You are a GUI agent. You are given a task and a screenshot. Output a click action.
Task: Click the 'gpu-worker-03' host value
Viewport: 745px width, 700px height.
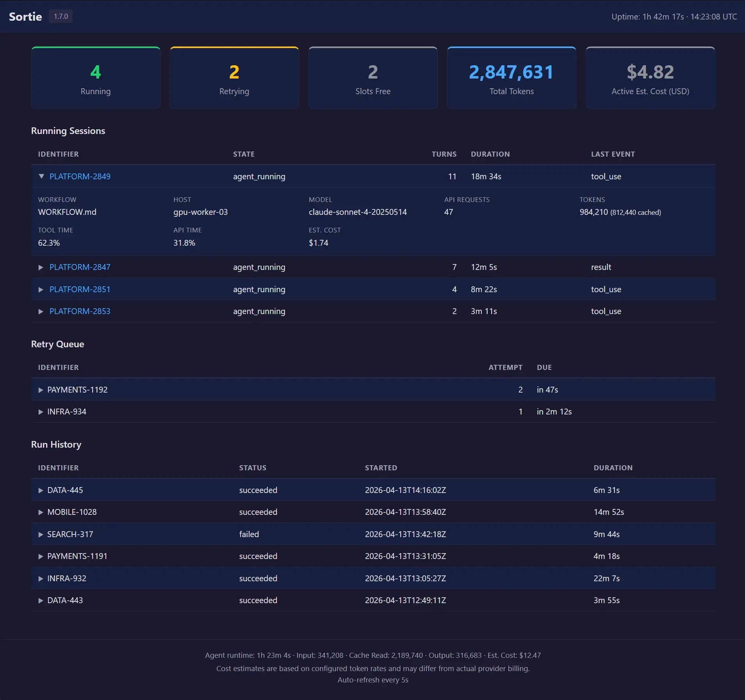coord(201,212)
